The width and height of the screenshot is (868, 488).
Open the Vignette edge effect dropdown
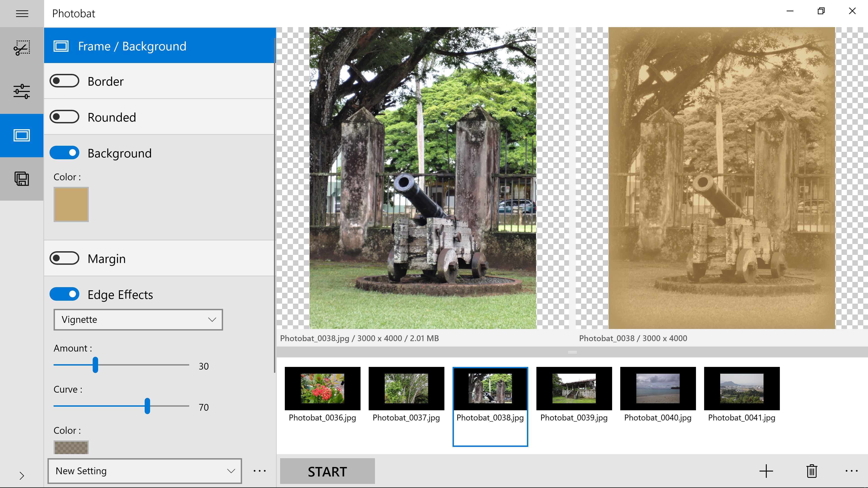pos(138,319)
